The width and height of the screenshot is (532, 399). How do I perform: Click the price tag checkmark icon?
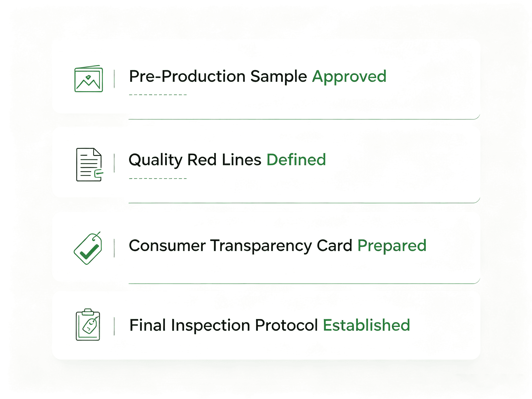[88, 248]
